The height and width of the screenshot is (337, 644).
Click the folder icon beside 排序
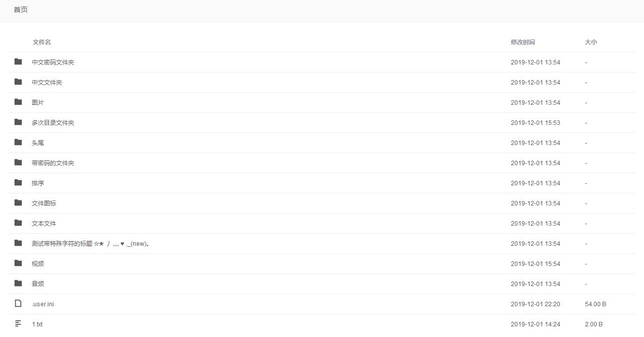tap(18, 182)
